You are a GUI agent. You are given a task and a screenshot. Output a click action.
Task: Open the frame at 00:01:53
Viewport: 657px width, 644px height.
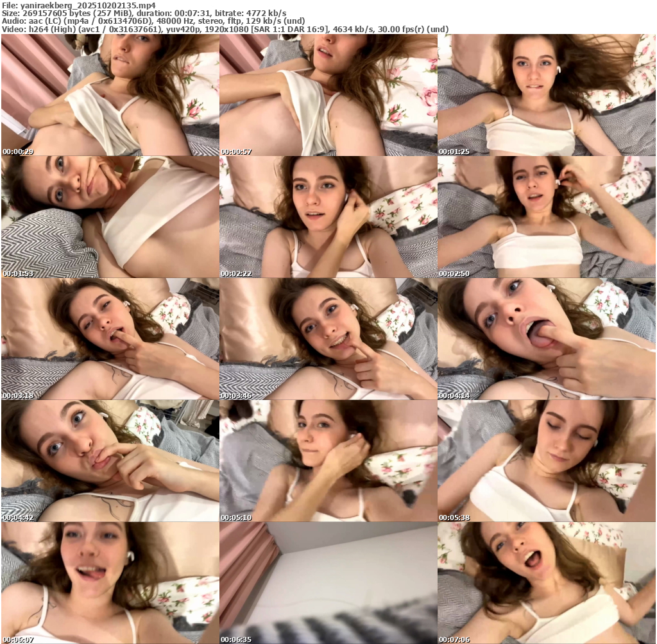110,217
